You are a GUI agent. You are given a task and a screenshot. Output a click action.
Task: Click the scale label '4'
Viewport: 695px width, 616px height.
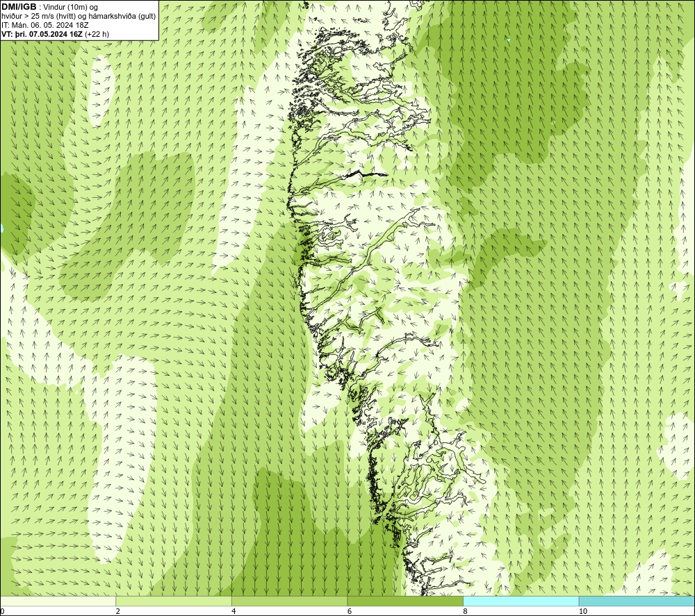234,611
